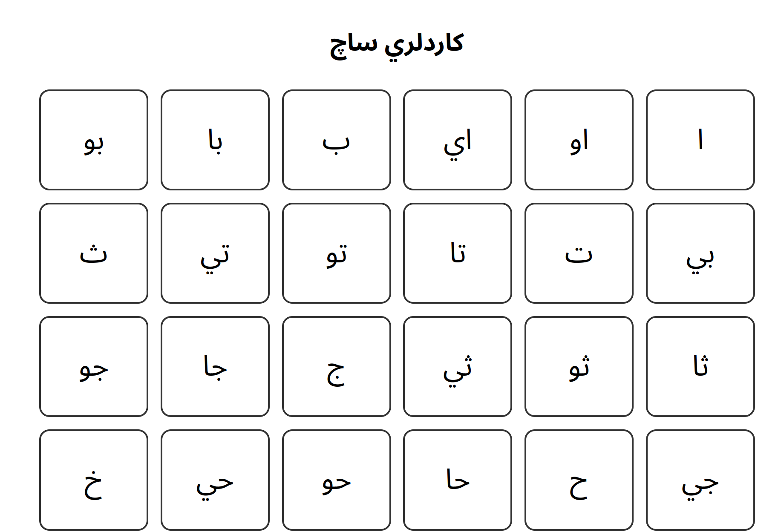Tap the ثو card
The height and width of the screenshot is (532, 781).
[579, 366]
